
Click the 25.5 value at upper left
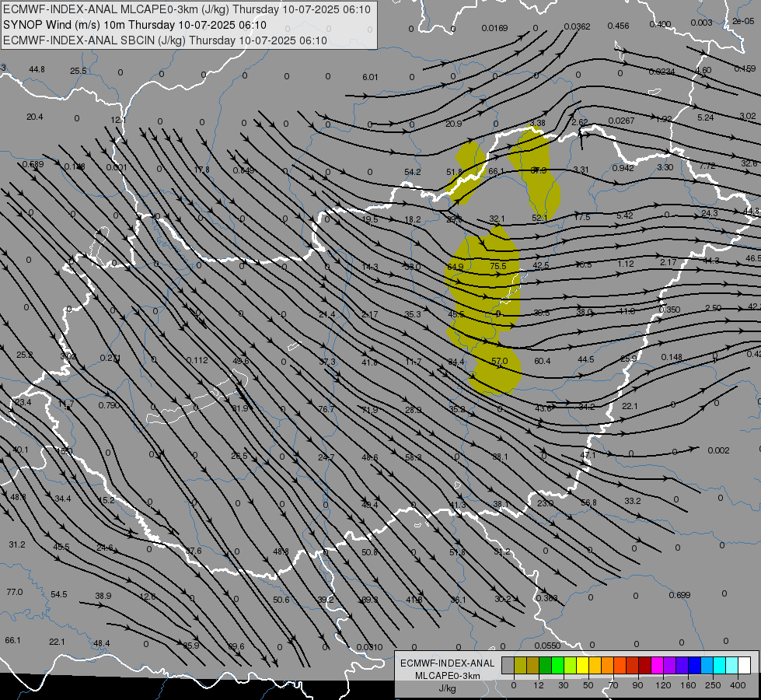(79, 71)
